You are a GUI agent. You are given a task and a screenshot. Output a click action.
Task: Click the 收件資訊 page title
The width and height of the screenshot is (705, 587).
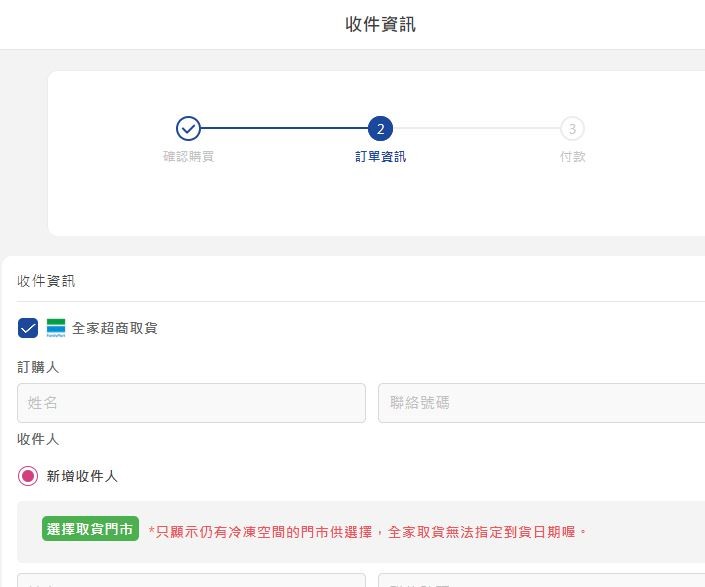380,24
